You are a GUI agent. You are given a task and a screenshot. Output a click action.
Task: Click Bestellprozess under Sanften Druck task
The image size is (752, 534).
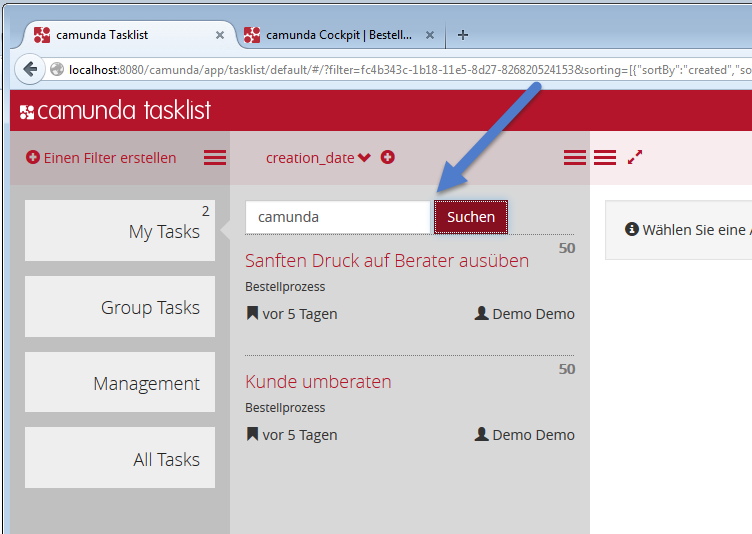[x=285, y=287]
